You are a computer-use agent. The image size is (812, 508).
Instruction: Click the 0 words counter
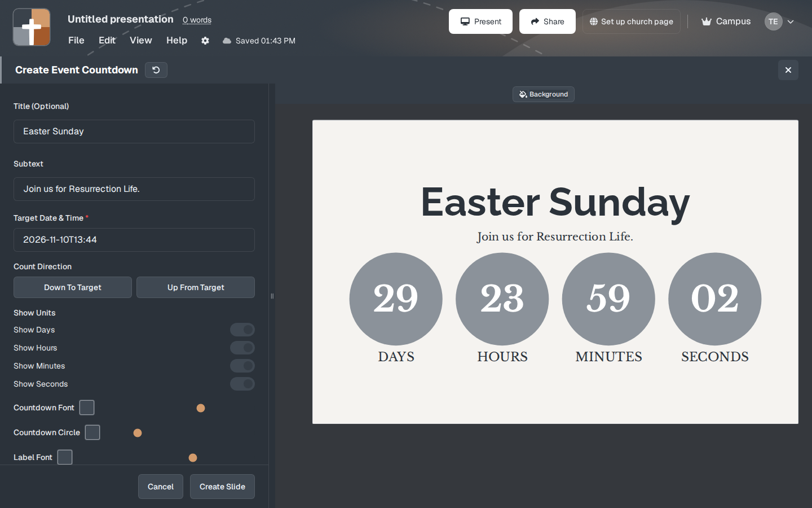(x=197, y=20)
